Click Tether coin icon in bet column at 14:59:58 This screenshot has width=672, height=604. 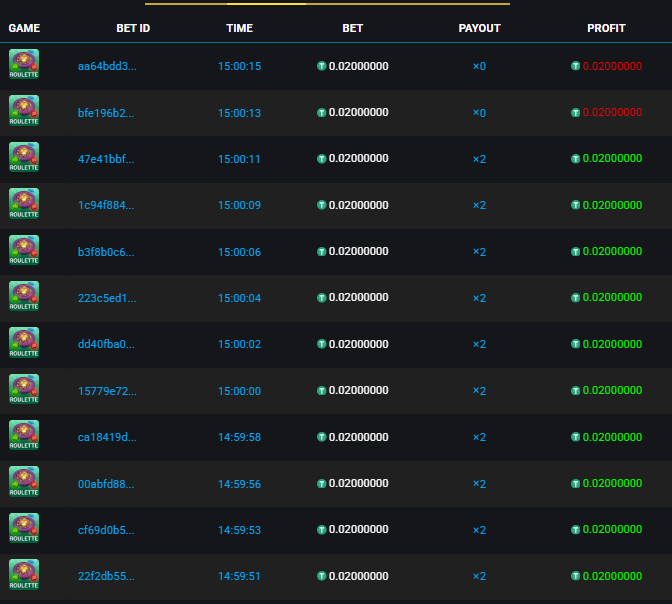tap(321, 437)
